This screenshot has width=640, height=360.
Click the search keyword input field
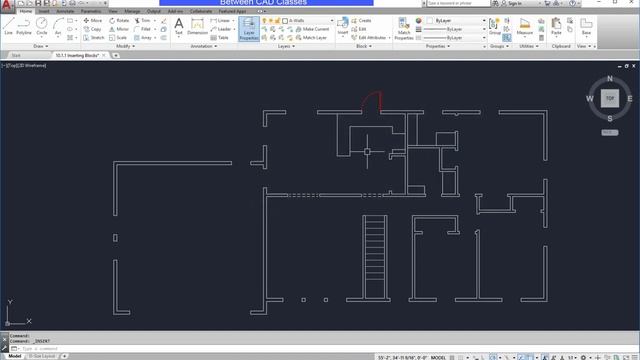[457, 3]
